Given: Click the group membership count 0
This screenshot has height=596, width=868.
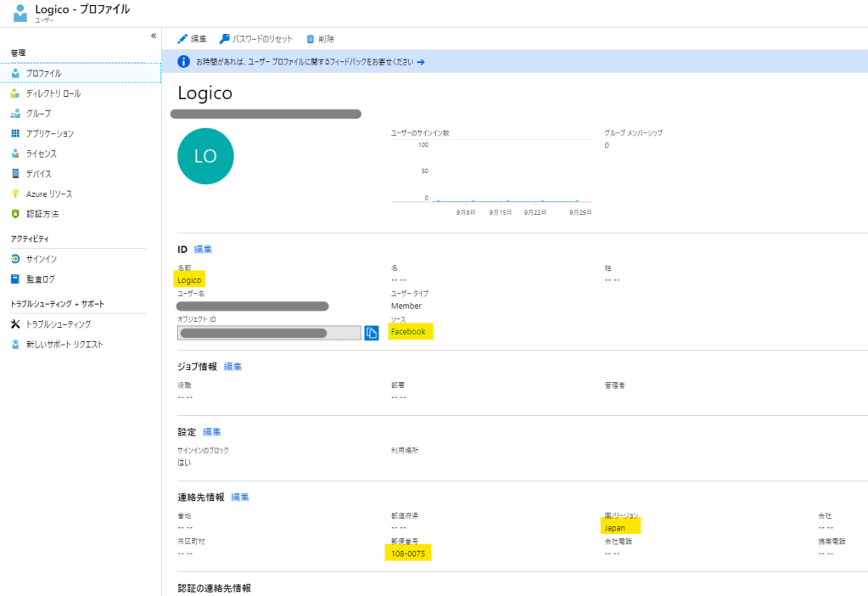Looking at the screenshot, I should point(607,145).
